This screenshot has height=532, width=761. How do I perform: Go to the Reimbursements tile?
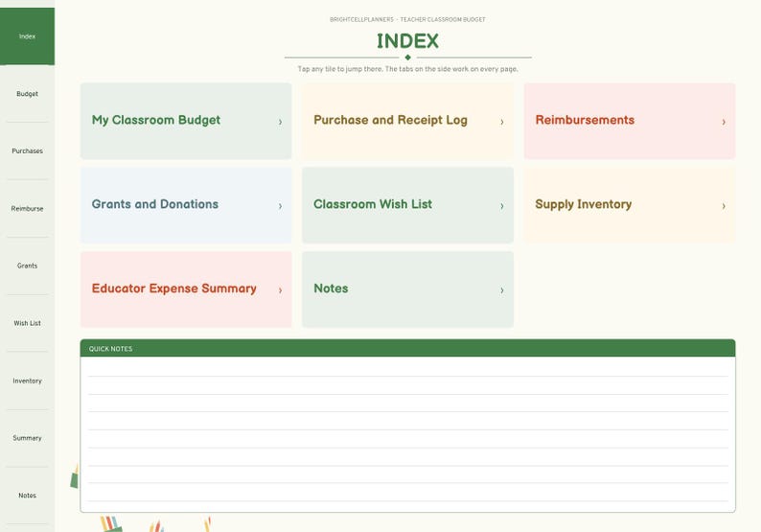(x=630, y=121)
